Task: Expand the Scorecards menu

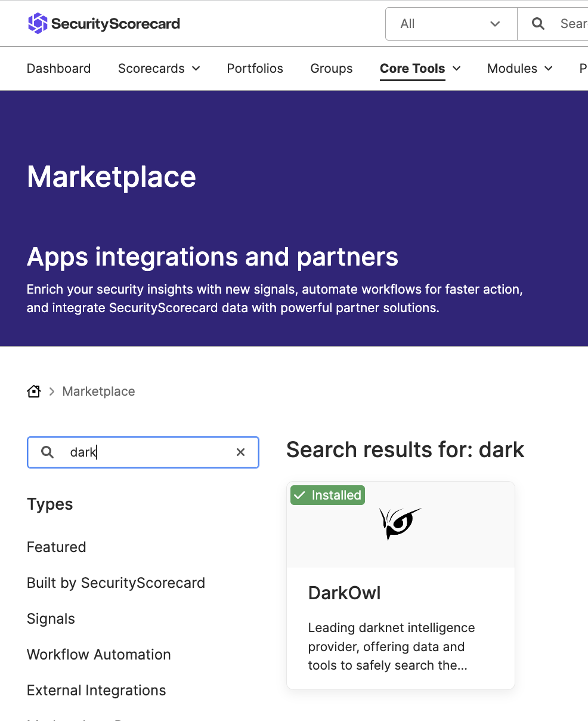Action: (159, 69)
